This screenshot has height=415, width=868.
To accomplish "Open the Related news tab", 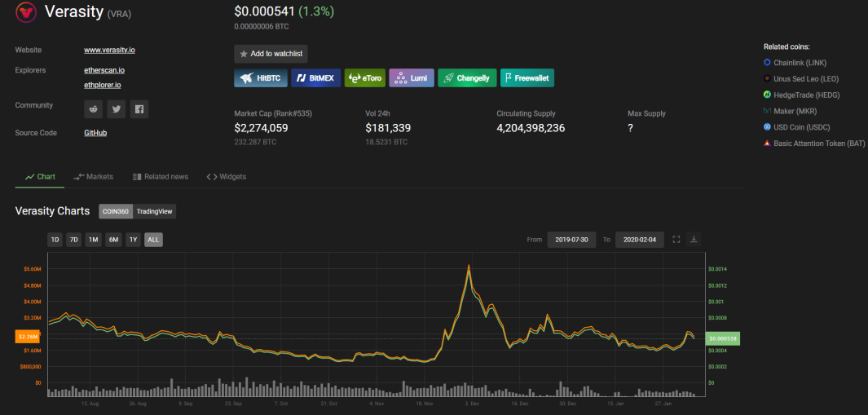I will [x=161, y=177].
